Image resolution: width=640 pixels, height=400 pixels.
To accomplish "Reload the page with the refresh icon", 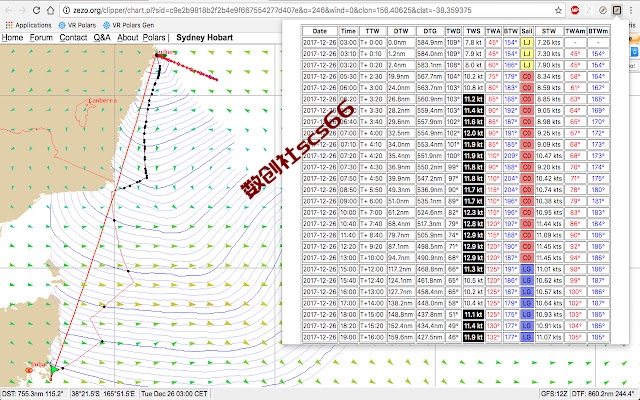I will tap(36, 11).
